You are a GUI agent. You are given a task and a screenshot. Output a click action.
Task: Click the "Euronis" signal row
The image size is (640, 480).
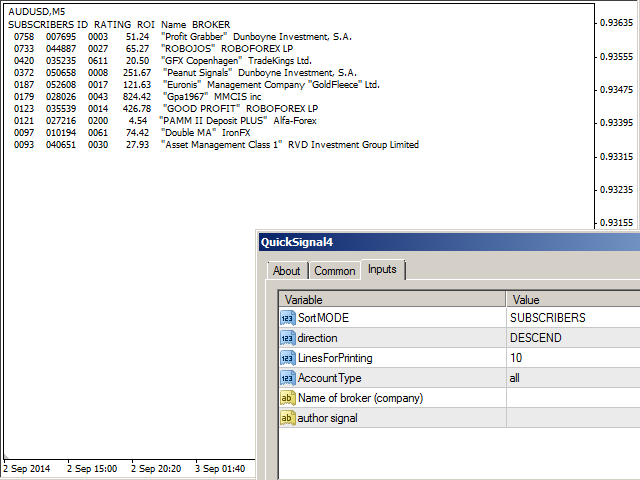(197, 85)
